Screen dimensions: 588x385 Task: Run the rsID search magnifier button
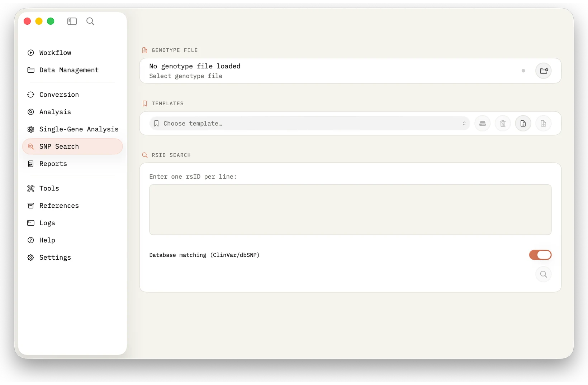[544, 274]
